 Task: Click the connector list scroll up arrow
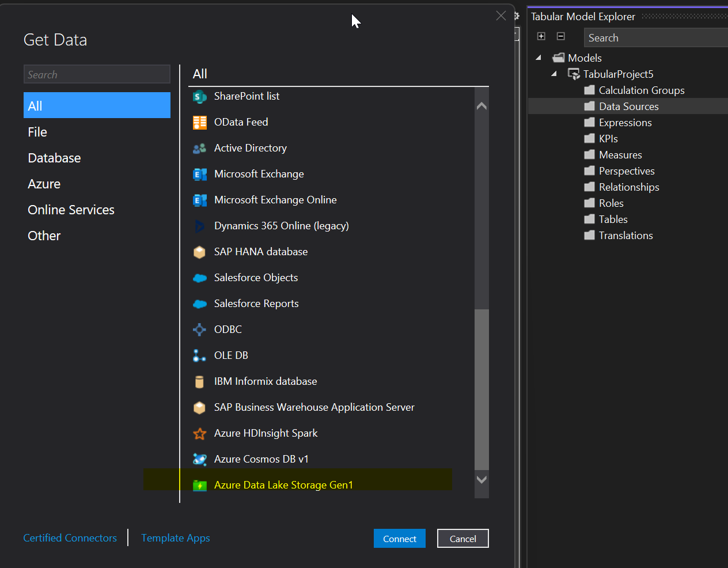pos(482,106)
